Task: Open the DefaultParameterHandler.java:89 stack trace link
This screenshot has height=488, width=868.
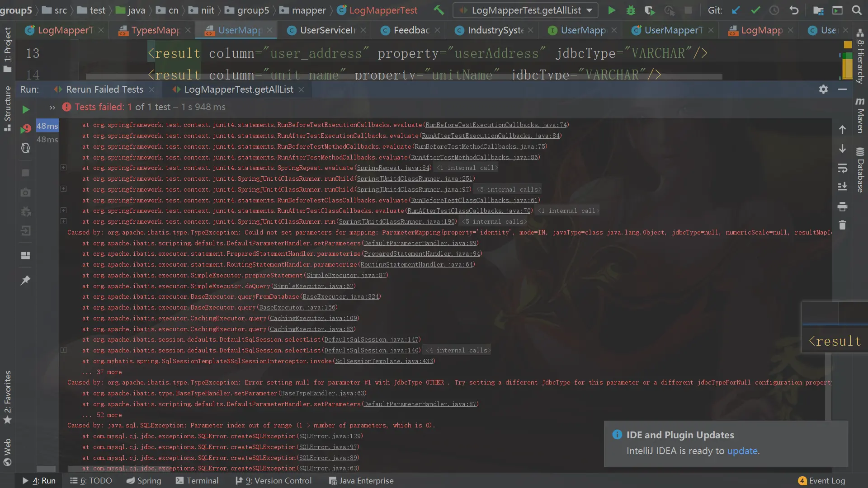Action: point(420,243)
